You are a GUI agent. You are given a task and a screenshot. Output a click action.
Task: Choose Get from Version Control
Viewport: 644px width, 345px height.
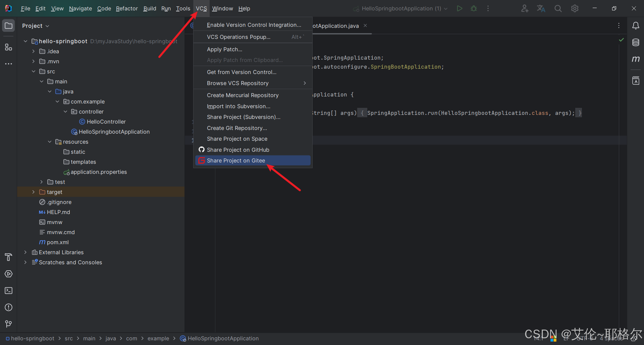(253, 72)
